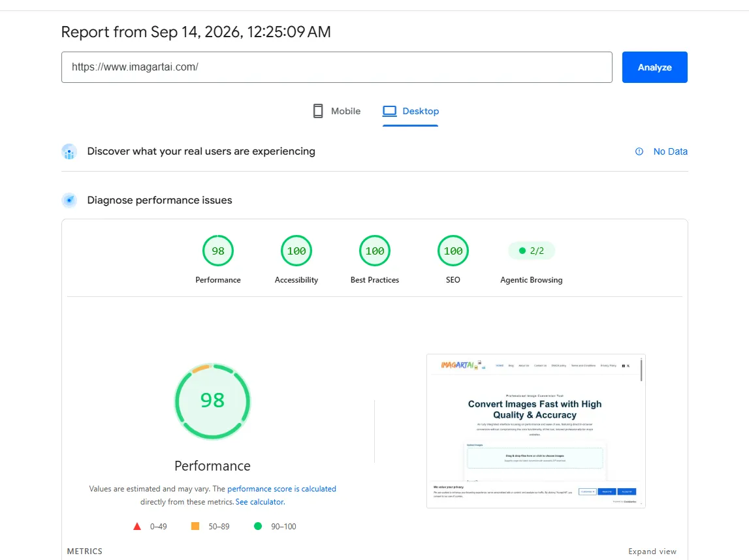Click Discover what your real users are experiencing
Viewport: 749px width, 560px height.
(201, 151)
